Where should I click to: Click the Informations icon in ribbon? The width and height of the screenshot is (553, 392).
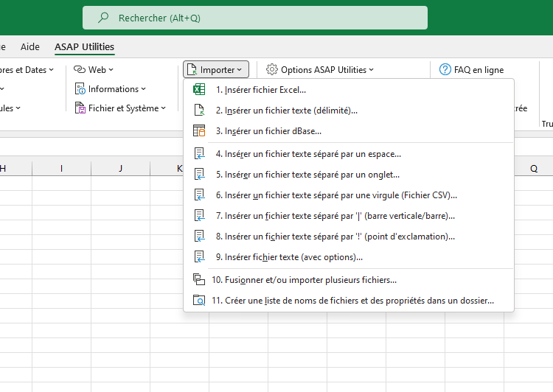tap(80, 89)
